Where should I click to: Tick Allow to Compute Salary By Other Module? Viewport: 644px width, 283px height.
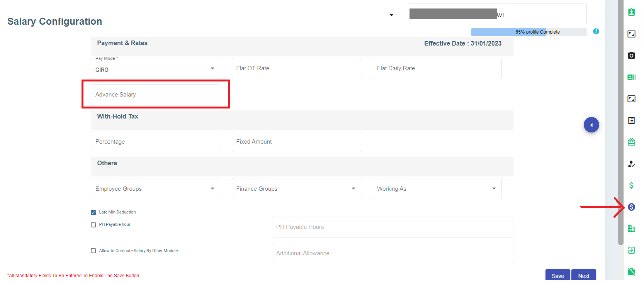pyautogui.click(x=93, y=251)
